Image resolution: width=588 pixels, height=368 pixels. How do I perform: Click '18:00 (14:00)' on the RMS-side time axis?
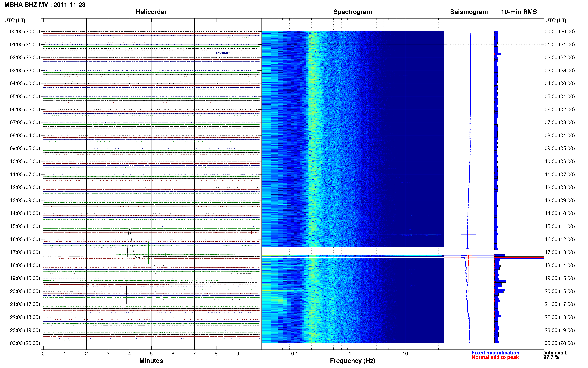pyautogui.click(x=560, y=265)
